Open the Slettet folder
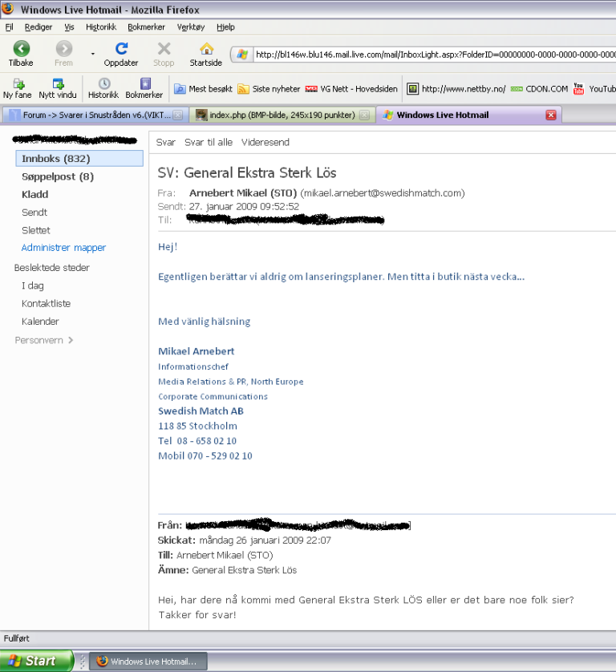The width and height of the screenshot is (616, 672). (x=35, y=231)
